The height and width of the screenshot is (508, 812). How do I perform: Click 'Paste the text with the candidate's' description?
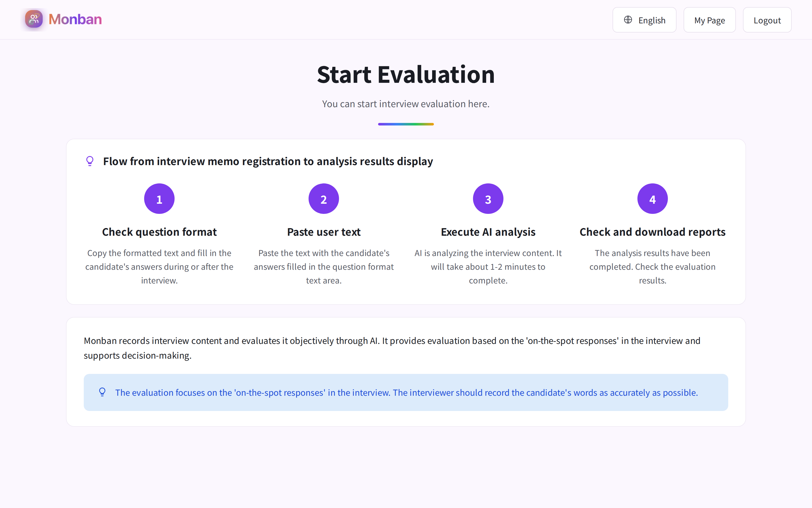(x=324, y=266)
